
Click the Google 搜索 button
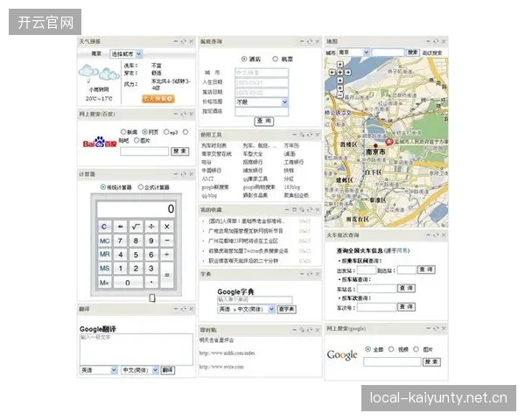coord(431,361)
